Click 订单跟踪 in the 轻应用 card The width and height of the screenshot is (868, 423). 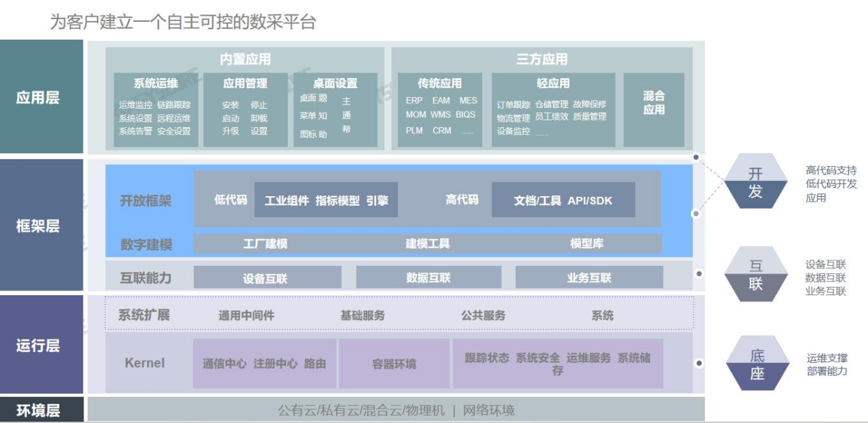(514, 105)
